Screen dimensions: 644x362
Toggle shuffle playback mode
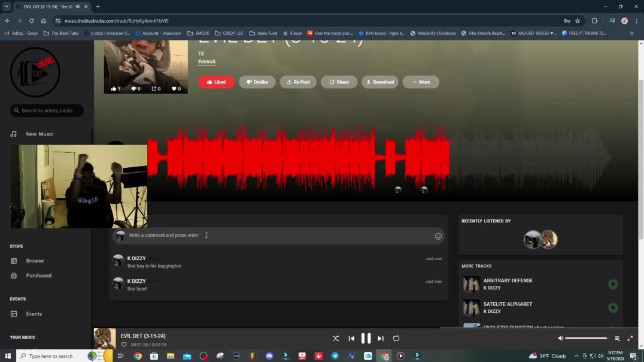click(336, 338)
